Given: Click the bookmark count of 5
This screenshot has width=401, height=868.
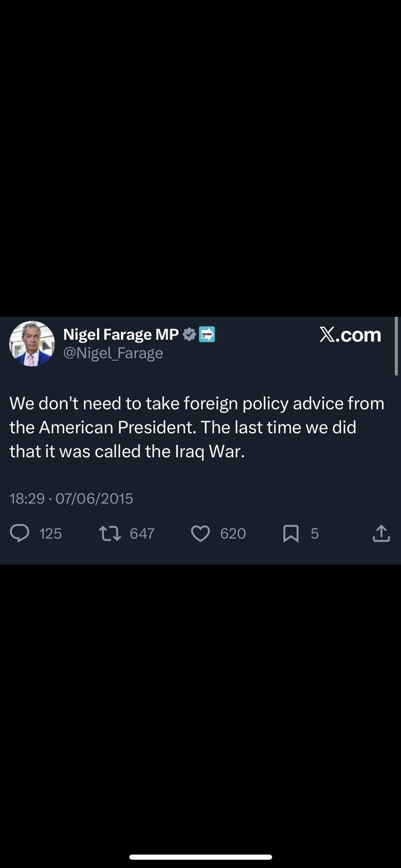Looking at the screenshot, I should [315, 533].
